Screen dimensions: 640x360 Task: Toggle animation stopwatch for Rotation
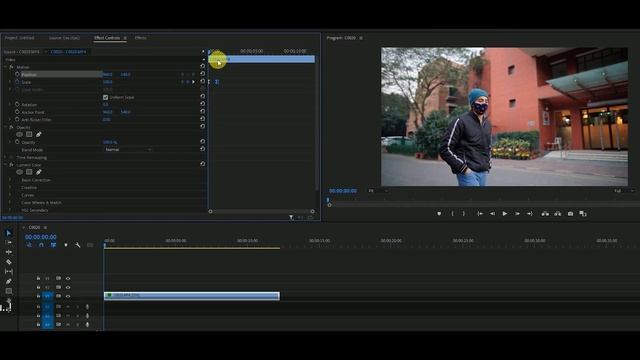pyautogui.click(x=17, y=104)
